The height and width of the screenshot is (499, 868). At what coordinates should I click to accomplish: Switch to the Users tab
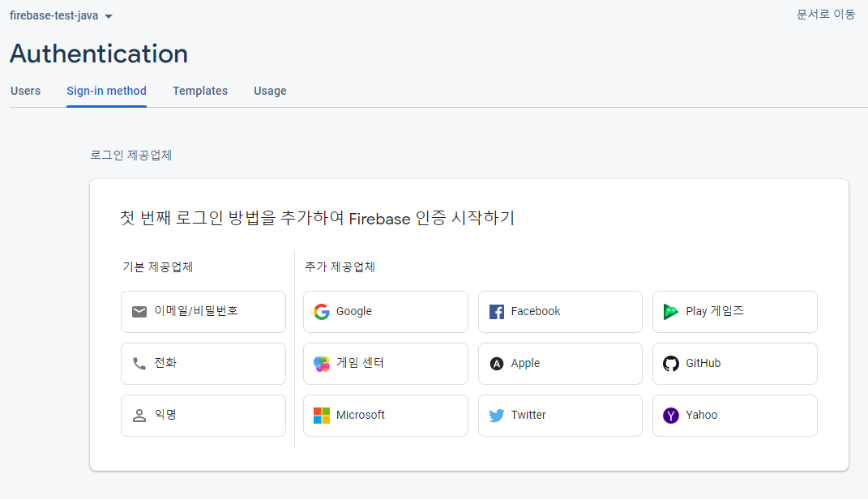[25, 91]
